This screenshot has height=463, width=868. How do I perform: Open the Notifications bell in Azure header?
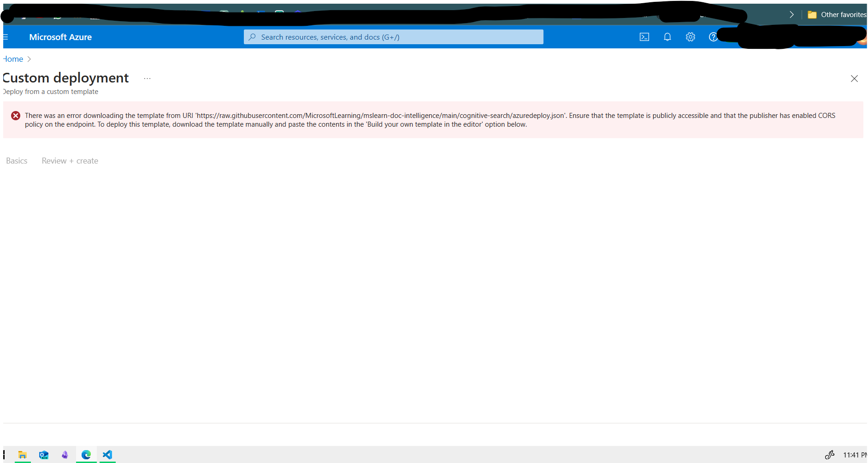(x=667, y=37)
